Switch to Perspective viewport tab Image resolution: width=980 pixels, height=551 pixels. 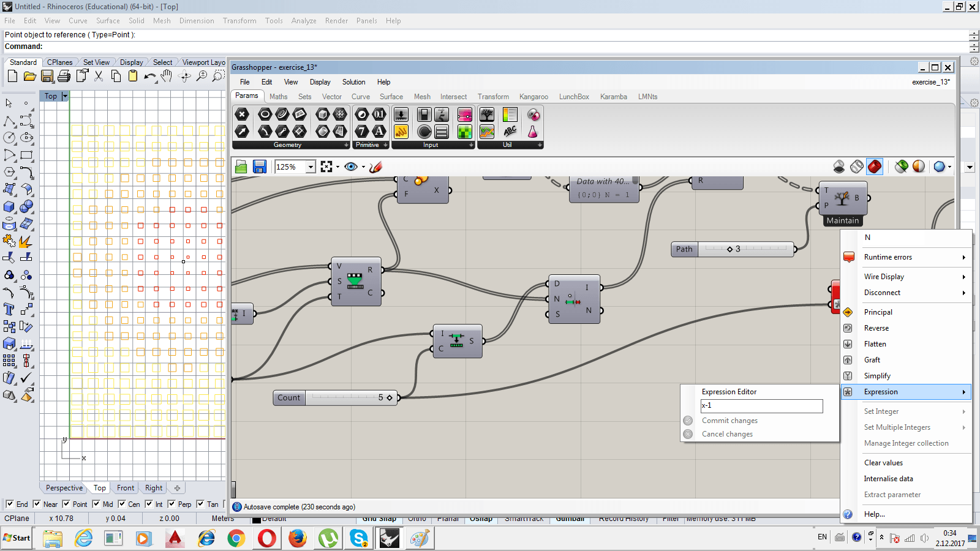[x=64, y=488]
